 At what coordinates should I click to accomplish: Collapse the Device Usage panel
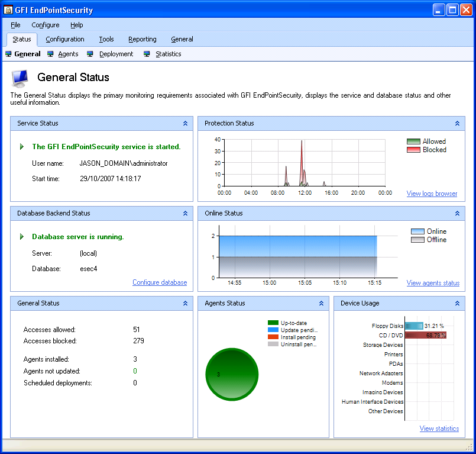coord(458,303)
